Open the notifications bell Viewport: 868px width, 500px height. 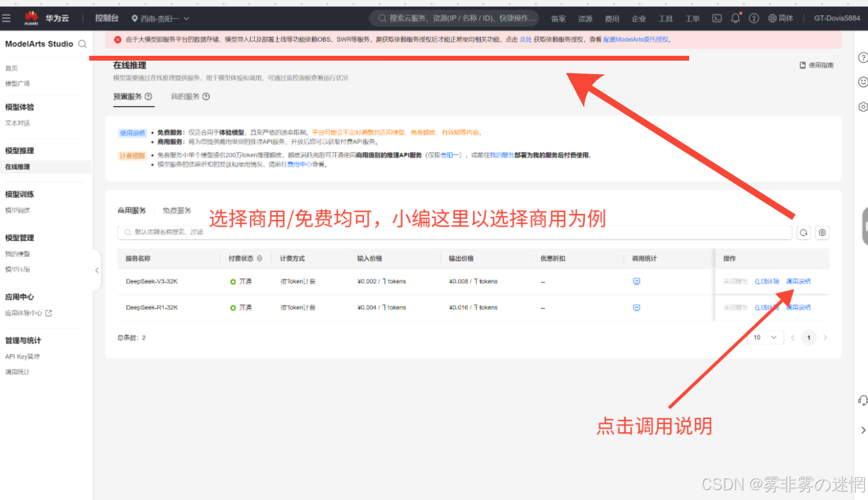coord(736,18)
